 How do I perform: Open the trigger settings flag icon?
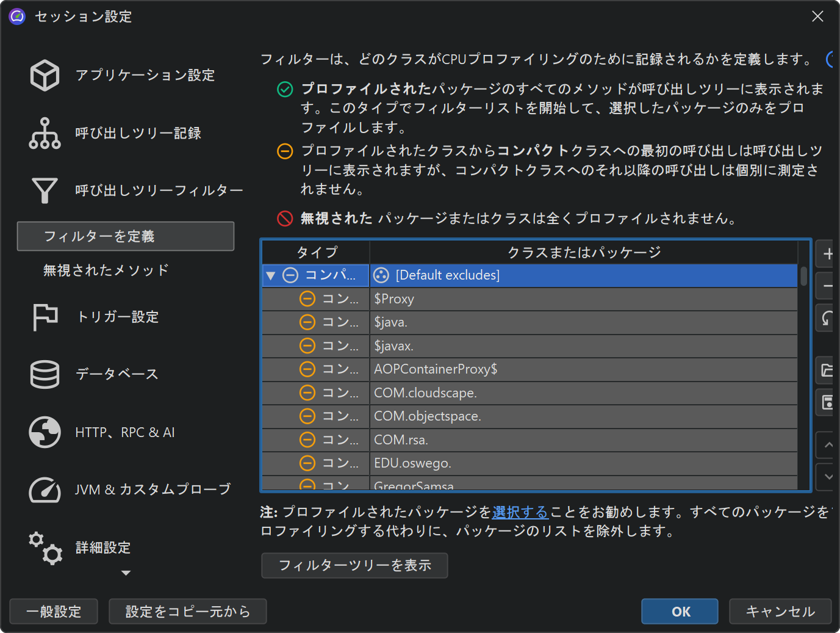45,317
